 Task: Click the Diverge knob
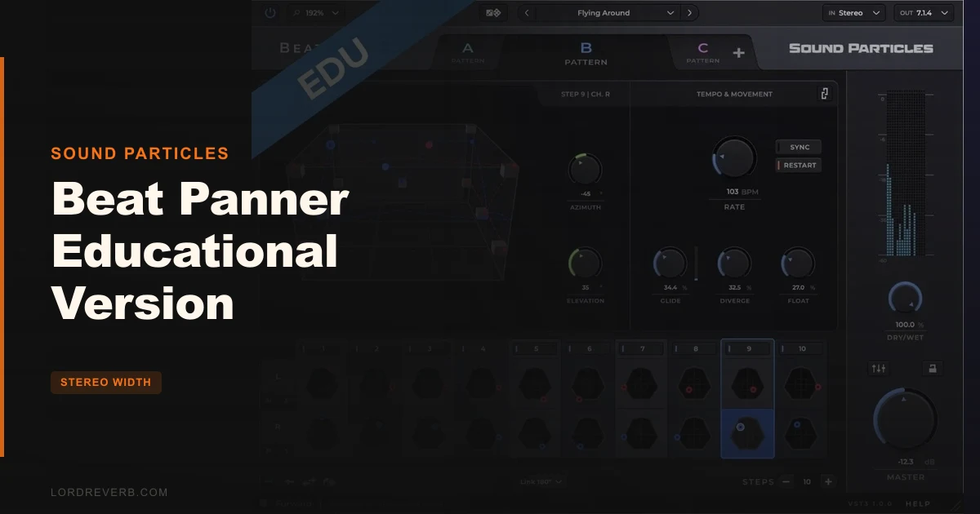coord(733,264)
